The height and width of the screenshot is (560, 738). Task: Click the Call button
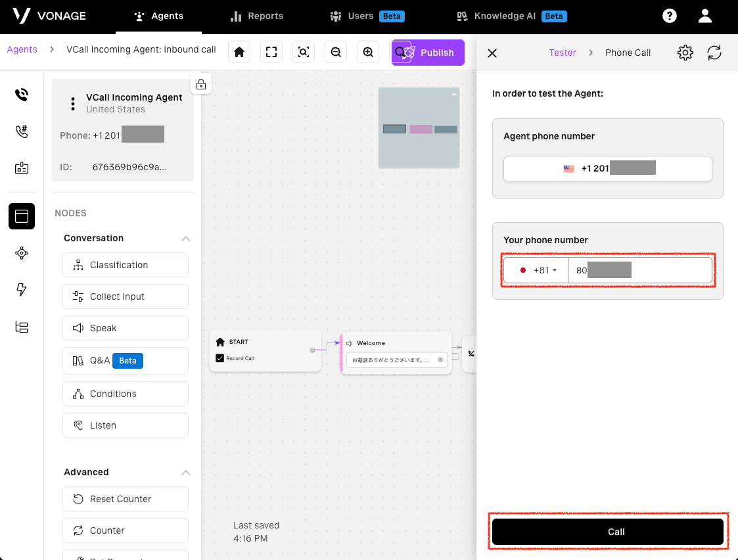(607, 531)
